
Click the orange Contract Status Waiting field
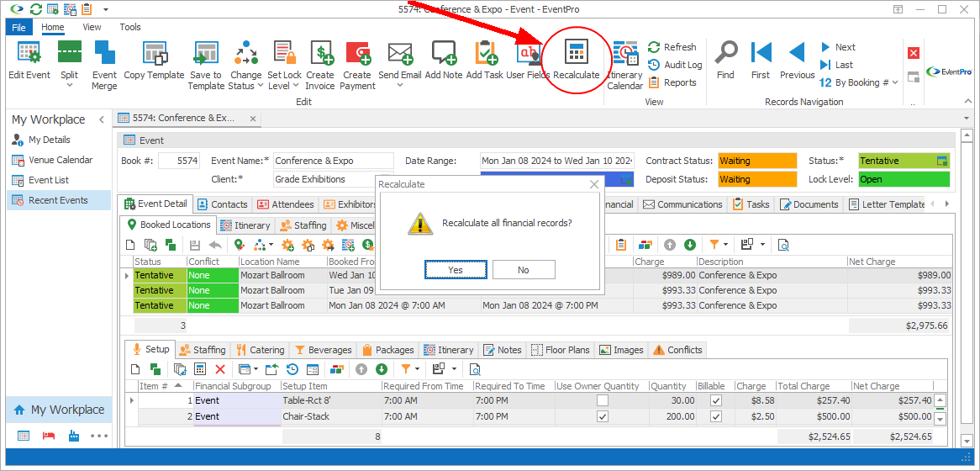click(757, 161)
